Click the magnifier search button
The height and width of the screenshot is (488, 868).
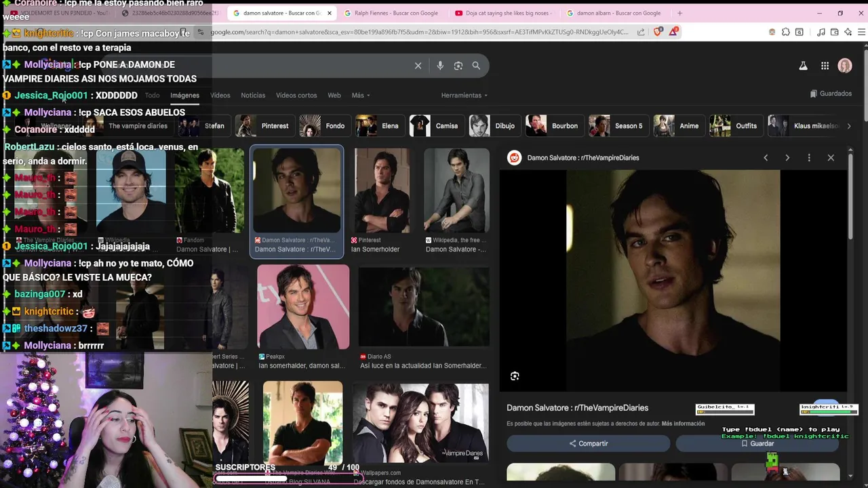[476, 66]
